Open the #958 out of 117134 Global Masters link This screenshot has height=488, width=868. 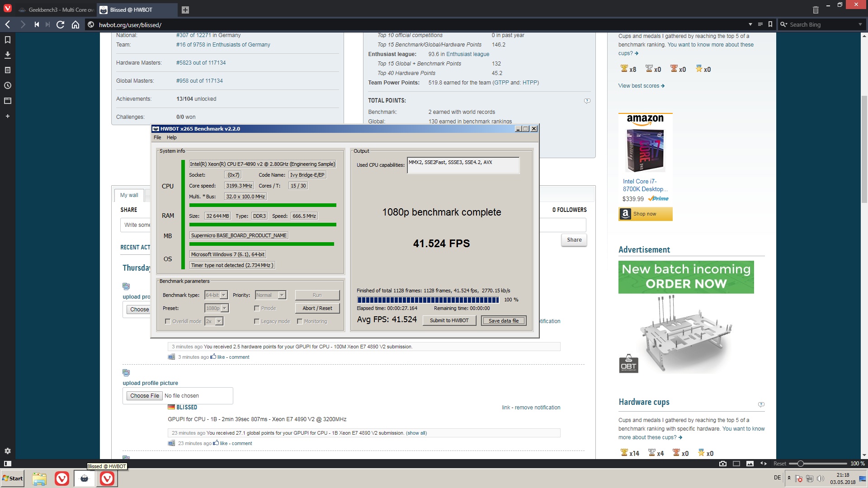[x=199, y=81]
